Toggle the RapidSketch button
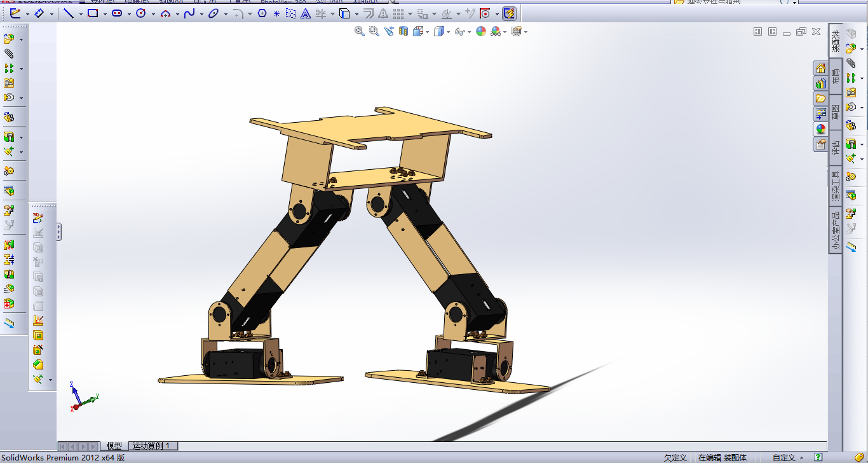 [509, 13]
